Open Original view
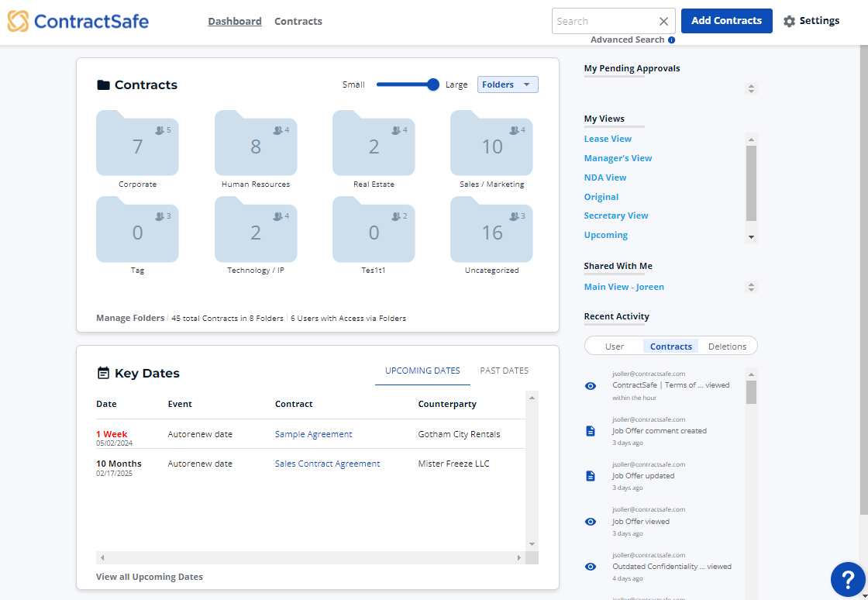The height and width of the screenshot is (600, 868). pos(601,197)
